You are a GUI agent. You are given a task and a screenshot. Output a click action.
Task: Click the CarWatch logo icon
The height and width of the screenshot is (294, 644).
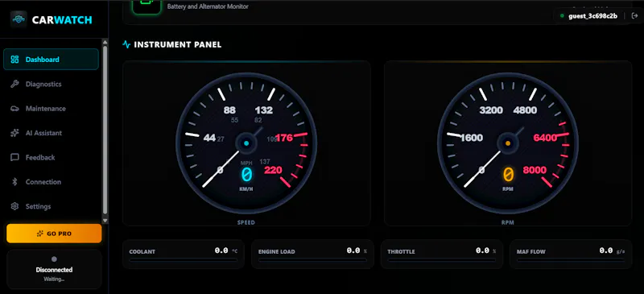coord(19,19)
